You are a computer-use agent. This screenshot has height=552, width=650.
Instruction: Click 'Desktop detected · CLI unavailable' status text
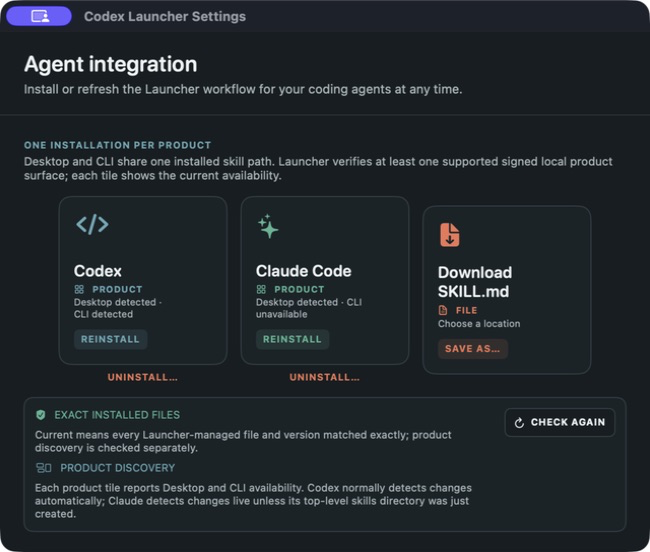309,308
